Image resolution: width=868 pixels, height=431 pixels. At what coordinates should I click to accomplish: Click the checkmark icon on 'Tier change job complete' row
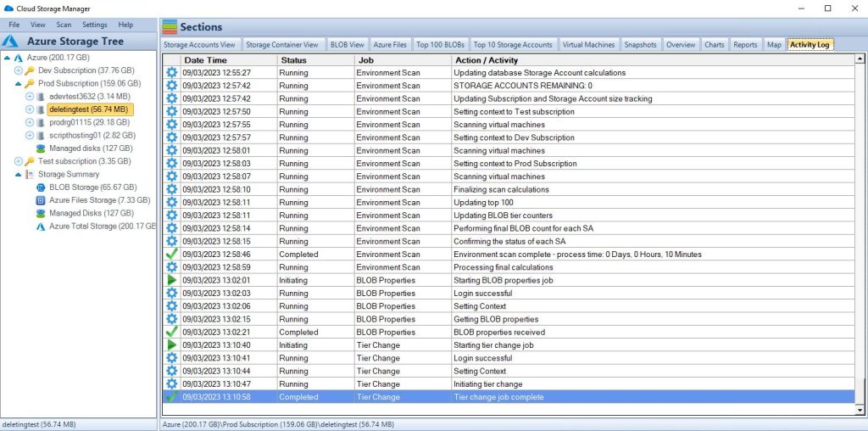[x=171, y=397]
